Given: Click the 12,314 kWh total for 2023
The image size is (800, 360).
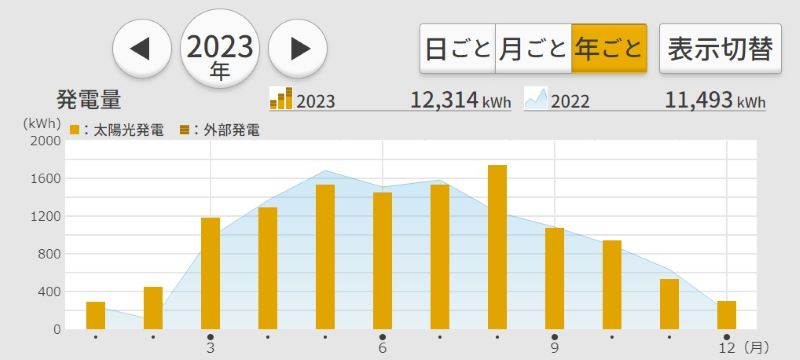Looking at the screenshot, I should (460, 100).
